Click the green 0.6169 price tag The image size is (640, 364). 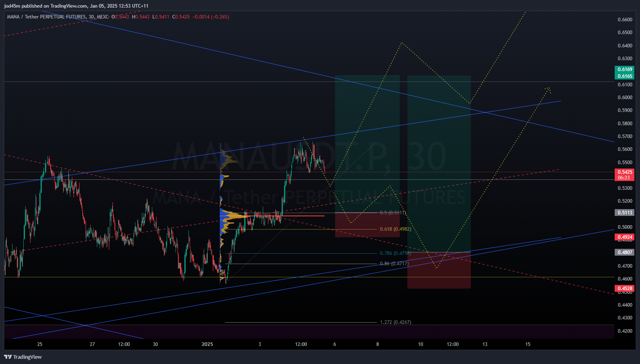point(625,69)
